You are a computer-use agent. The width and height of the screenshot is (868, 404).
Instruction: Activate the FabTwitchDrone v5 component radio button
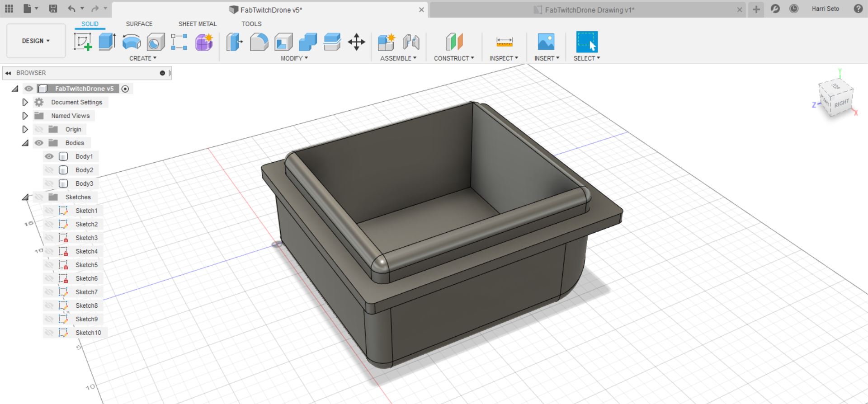[125, 89]
